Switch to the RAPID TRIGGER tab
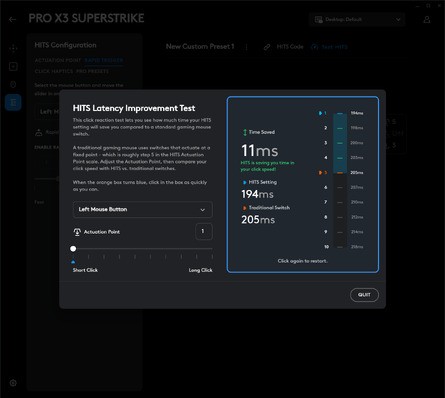 click(x=104, y=60)
